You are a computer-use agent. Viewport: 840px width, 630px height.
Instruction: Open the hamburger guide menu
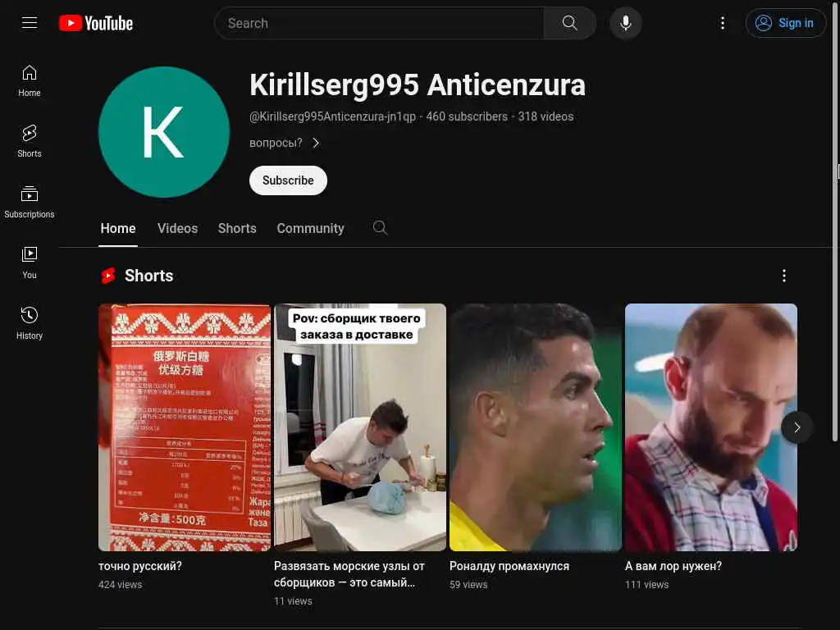30,23
